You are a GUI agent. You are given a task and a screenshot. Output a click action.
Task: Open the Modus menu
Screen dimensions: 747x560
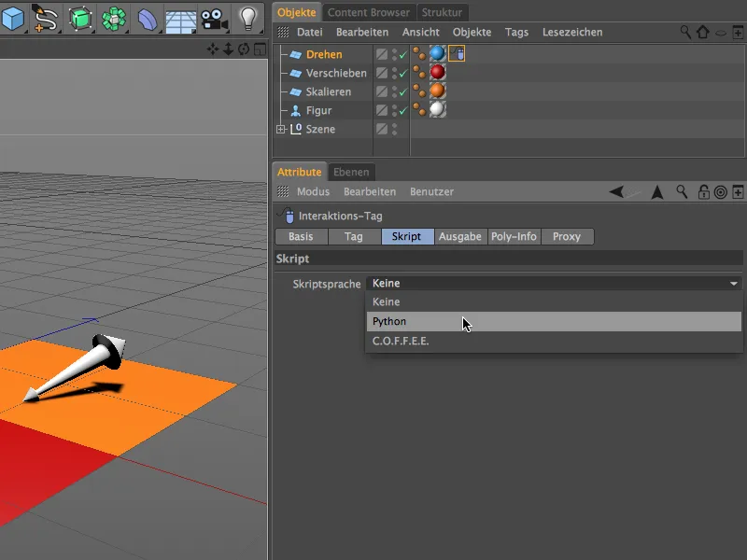pyautogui.click(x=313, y=191)
